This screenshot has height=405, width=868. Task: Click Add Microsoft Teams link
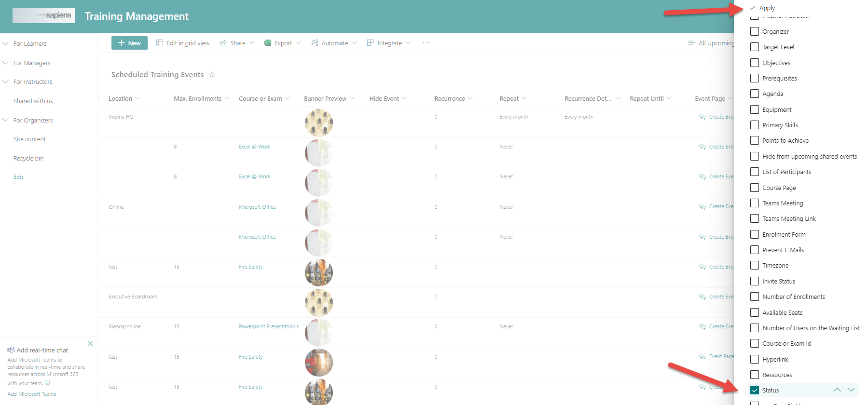coord(32,394)
